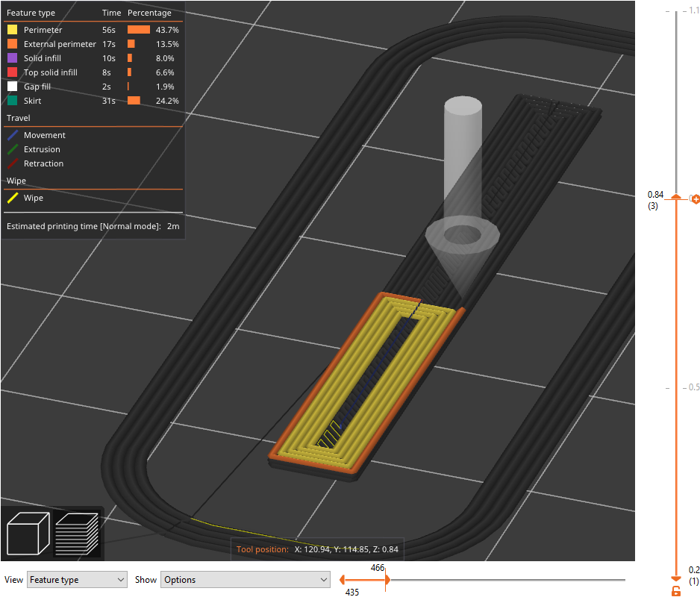
Task: Open the View Feature type dropdown
Action: coord(77,579)
